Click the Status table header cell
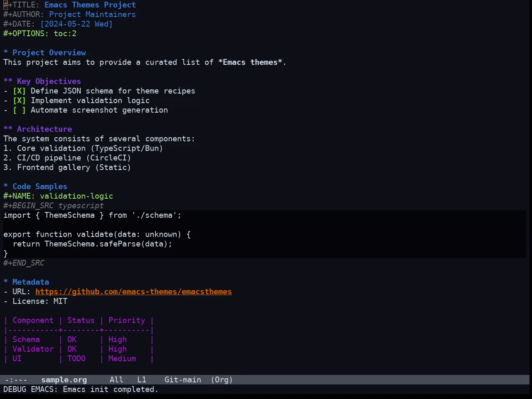Image resolution: width=532 pixels, height=399 pixels. (81, 320)
